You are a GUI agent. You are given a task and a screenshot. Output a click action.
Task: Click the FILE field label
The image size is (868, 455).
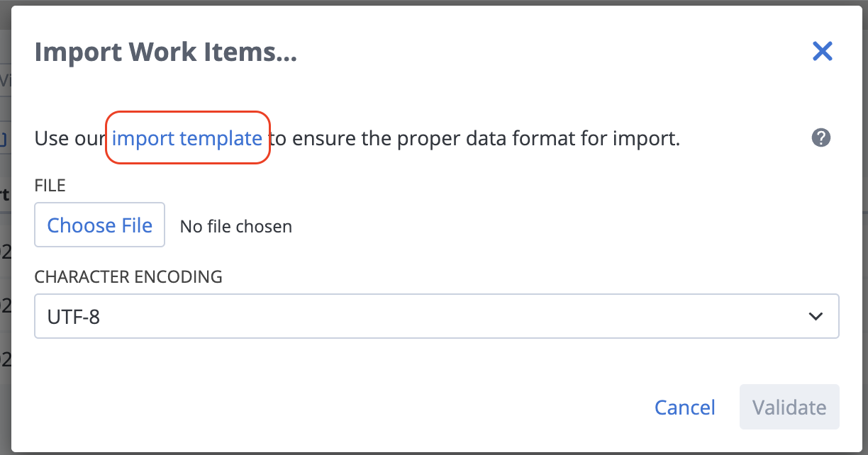point(50,186)
